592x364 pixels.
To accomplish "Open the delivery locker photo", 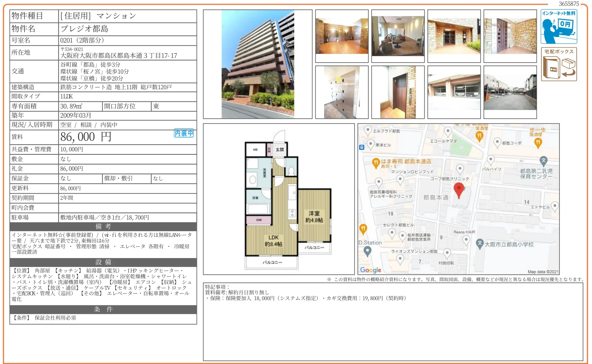I will pyautogui.click(x=342, y=92).
